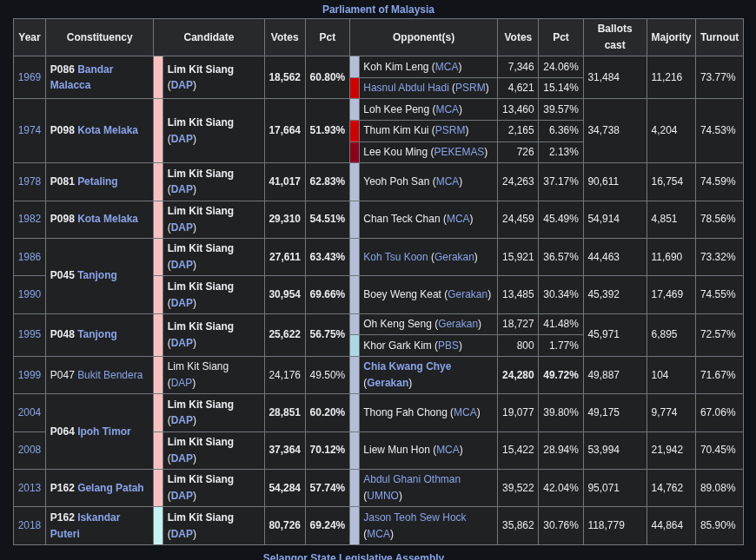Click MCA link next to Yeoh Poh San
This screenshot has height=560, width=756.
point(448,181)
